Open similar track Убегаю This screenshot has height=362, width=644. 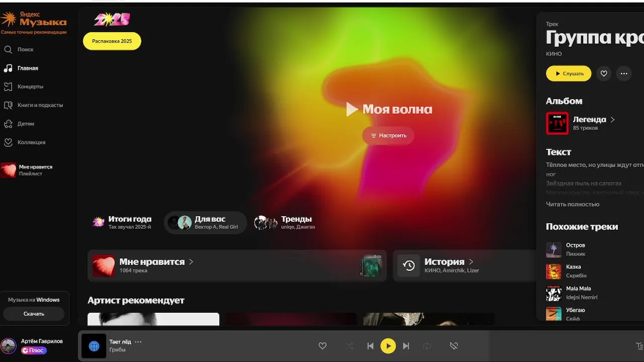(x=576, y=310)
